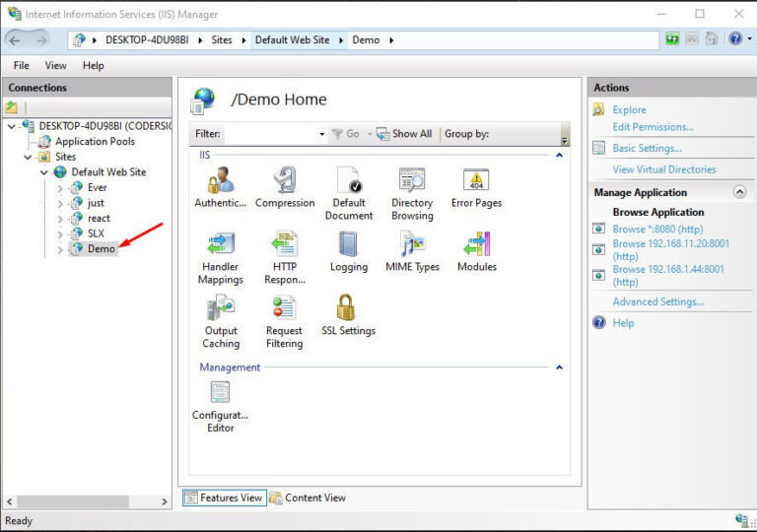Collapse the IIS group section
The height and width of the screenshot is (532, 757).
[559, 155]
